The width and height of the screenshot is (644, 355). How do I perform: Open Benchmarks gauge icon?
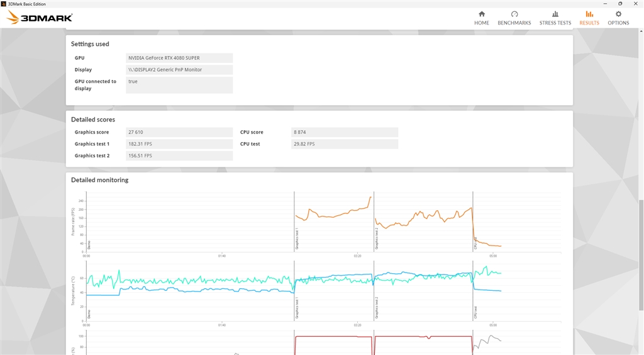tap(514, 14)
